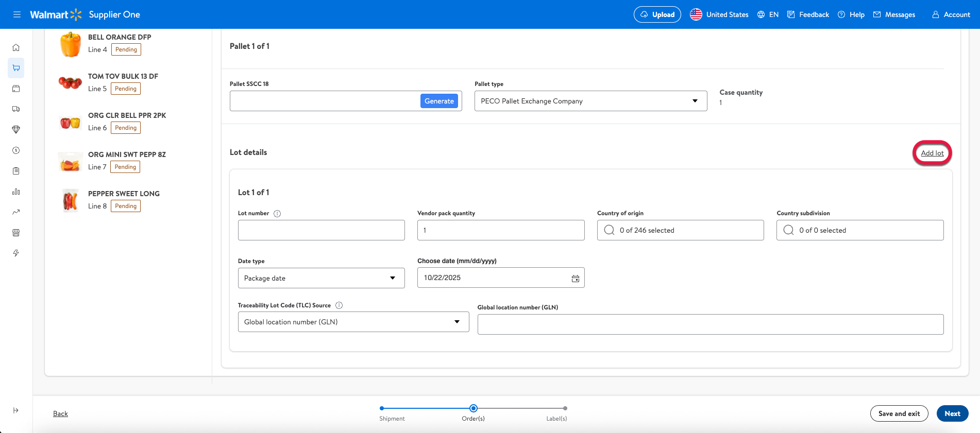Click the truck icon in sidebar
Image resolution: width=980 pixels, height=433 pixels.
click(16, 109)
